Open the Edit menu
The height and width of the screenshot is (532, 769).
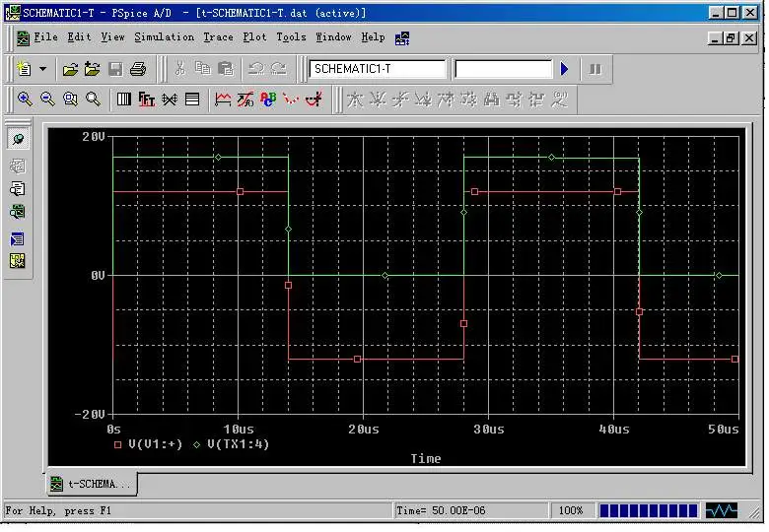79,37
